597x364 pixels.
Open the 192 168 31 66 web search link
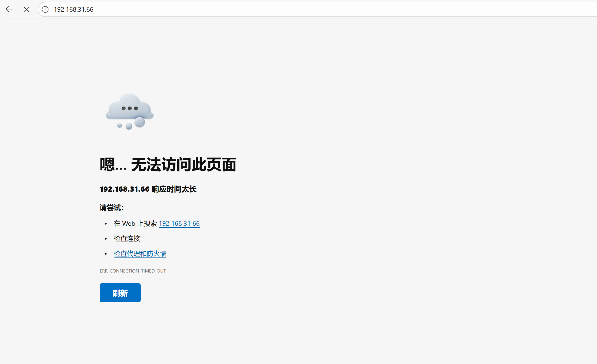179,223
